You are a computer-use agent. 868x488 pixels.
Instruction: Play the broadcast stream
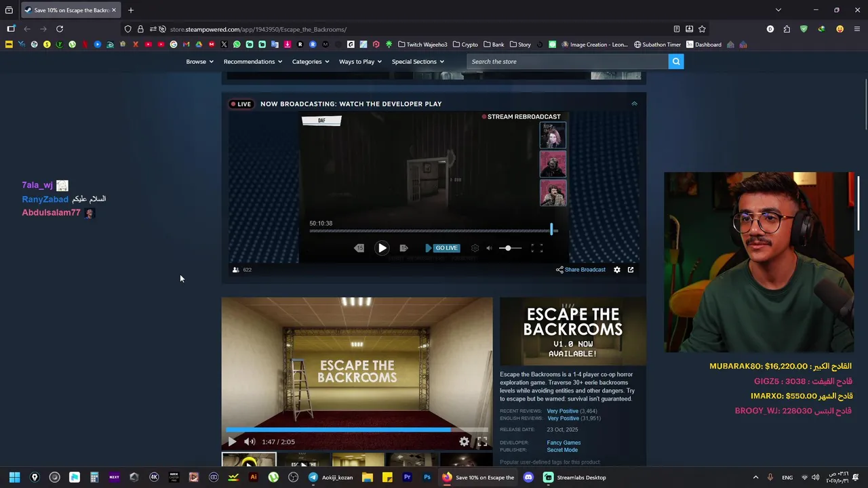coord(382,248)
